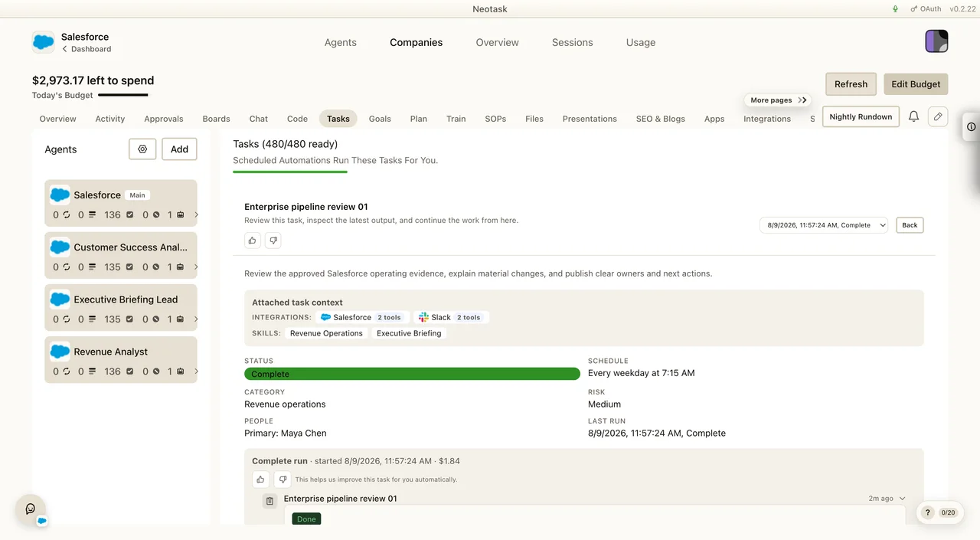Viewport: 980px width, 540px height.
Task: Open the Chat tab
Action: tap(259, 119)
